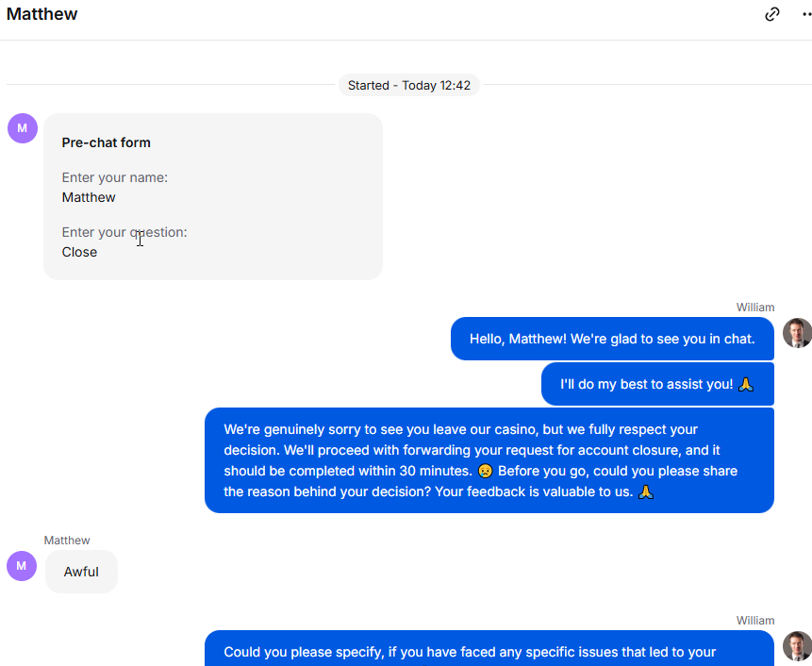Select the 'Pre-chat form' heading
The width and height of the screenshot is (812, 666).
[107, 142]
